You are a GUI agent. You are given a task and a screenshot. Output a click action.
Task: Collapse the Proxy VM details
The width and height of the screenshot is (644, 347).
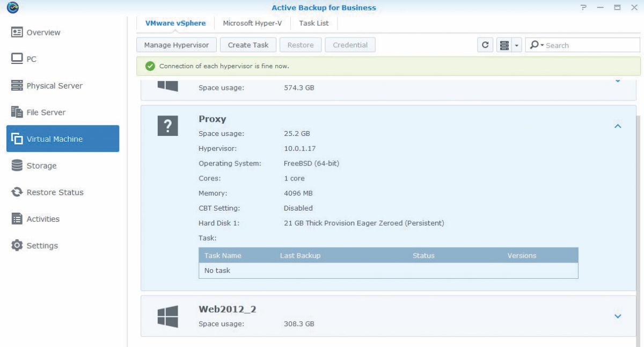617,126
